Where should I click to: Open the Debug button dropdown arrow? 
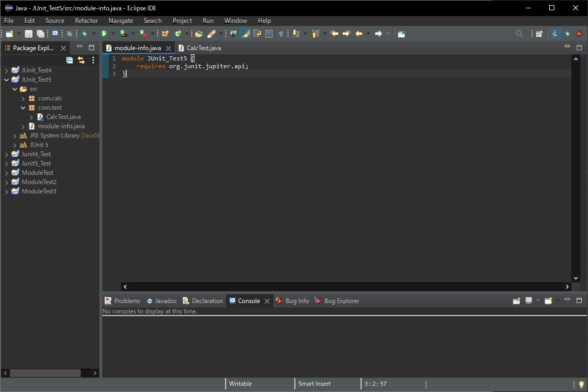click(x=94, y=34)
